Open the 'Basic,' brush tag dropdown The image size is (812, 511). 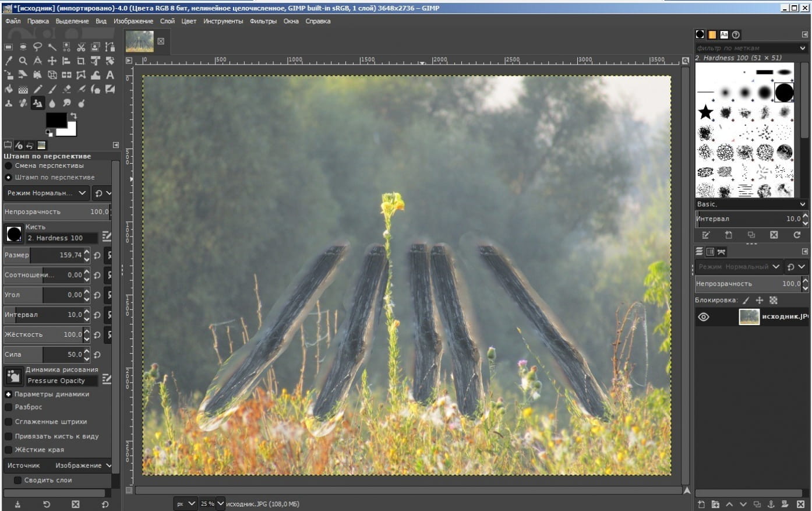tap(751, 204)
